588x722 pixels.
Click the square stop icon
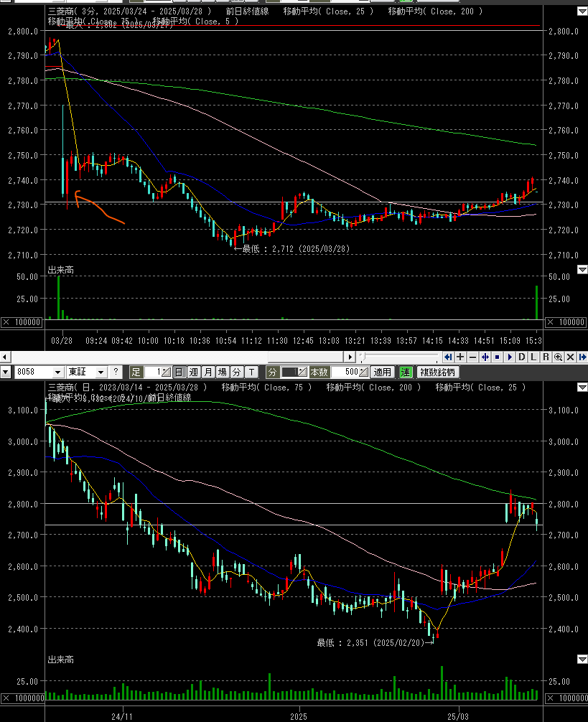(x=497, y=357)
